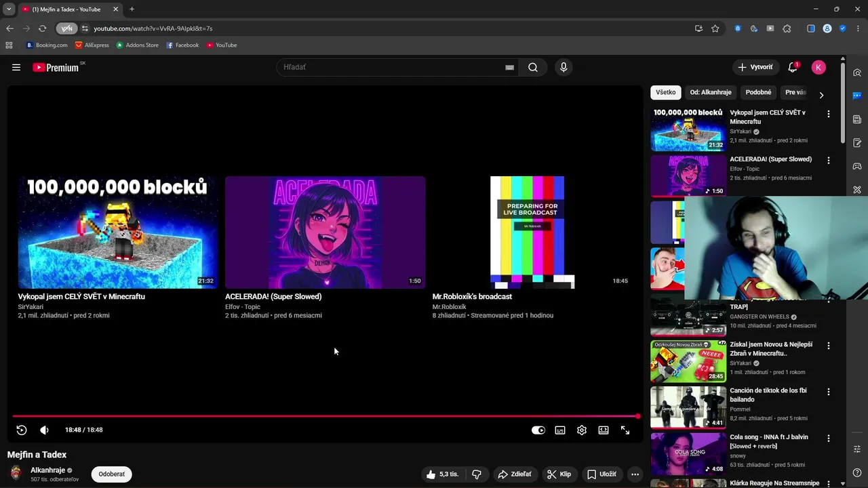
Task: Open sidebar video Canción de tiktok
Action: point(688,407)
